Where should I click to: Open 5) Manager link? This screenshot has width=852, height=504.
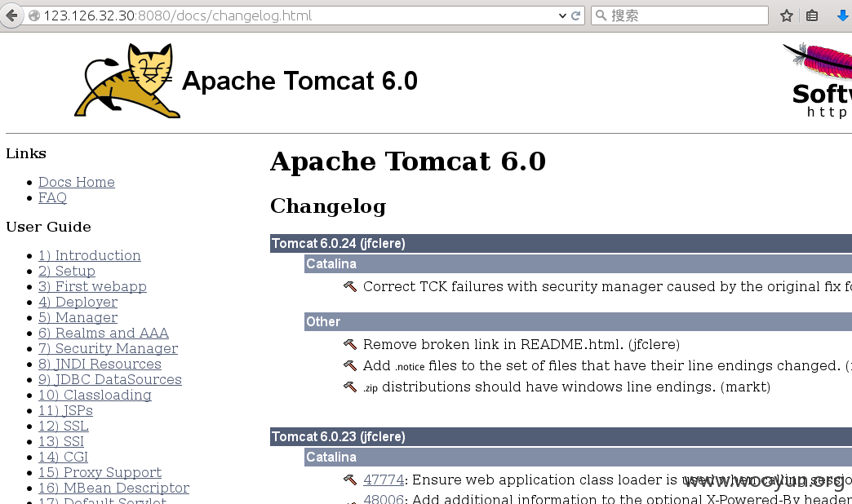coord(78,317)
